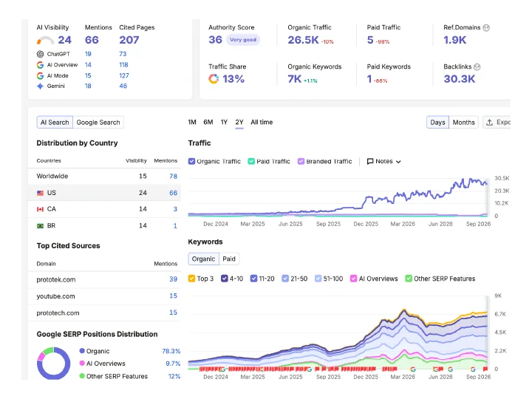Click the Cited Pages total 207
Screen dimensions: 532x399
(x=129, y=40)
